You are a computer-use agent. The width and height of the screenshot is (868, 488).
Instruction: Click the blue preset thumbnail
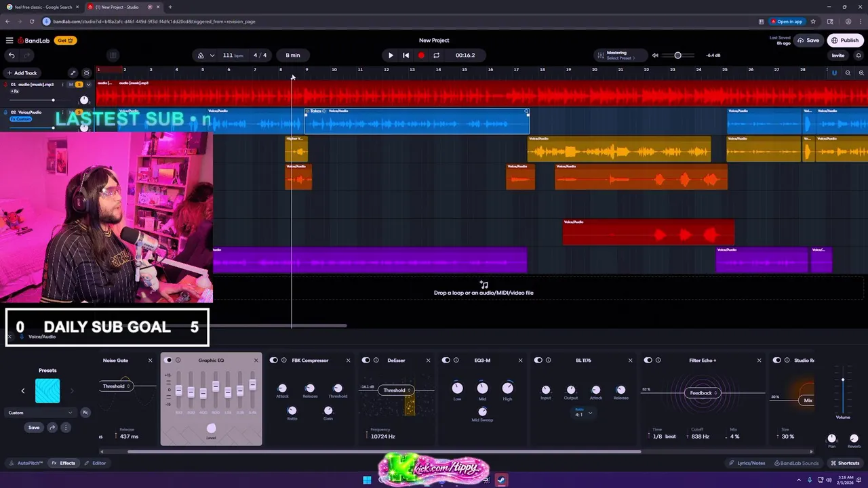47,391
